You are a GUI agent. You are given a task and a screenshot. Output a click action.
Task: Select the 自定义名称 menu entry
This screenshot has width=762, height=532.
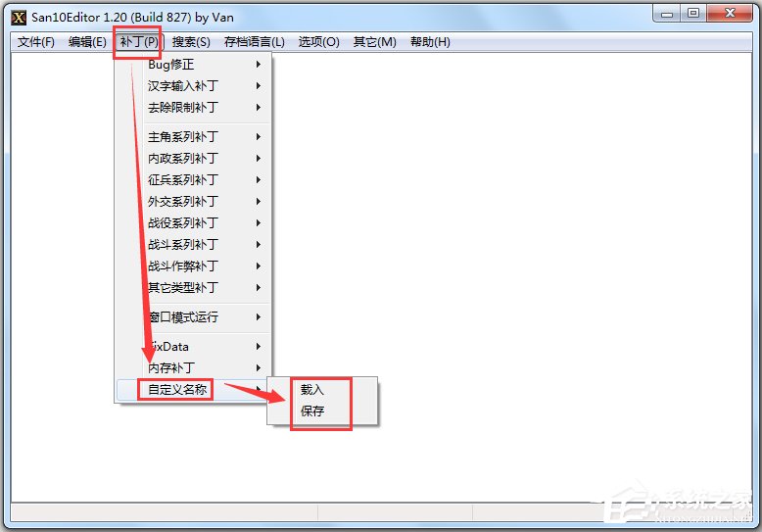tap(193, 390)
